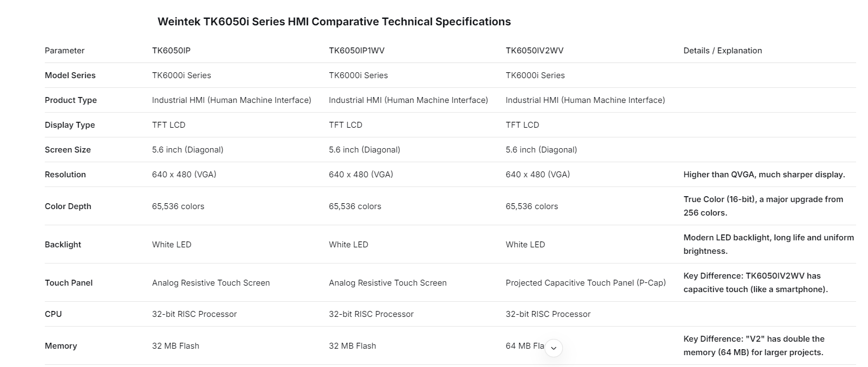Viewport: 868px width, 367px height.
Task: Click the CPU row label
Action: click(x=53, y=314)
